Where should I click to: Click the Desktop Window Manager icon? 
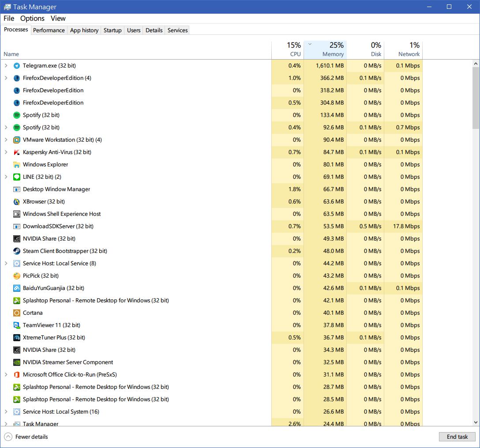16,189
